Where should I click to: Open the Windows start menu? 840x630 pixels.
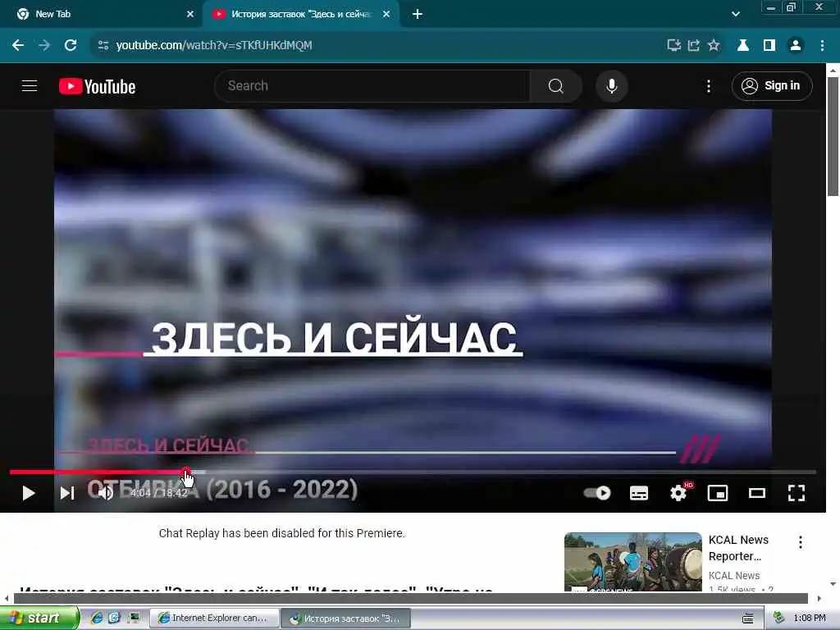click(39, 619)
